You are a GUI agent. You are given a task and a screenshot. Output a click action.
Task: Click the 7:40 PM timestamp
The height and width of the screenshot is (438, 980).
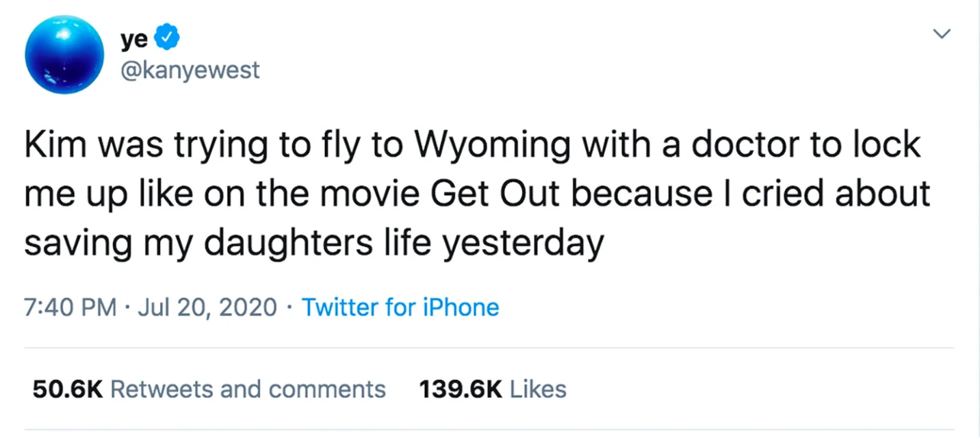[x=70, y=307]
